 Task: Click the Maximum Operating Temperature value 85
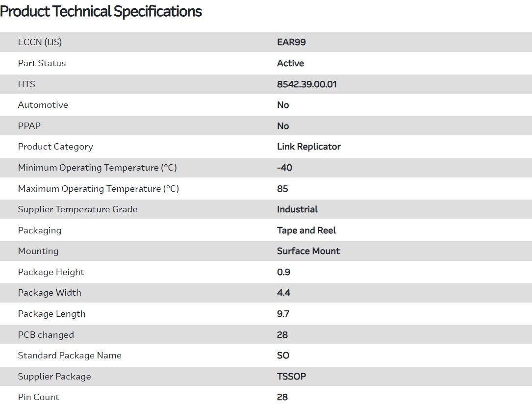tap(282, 189)
